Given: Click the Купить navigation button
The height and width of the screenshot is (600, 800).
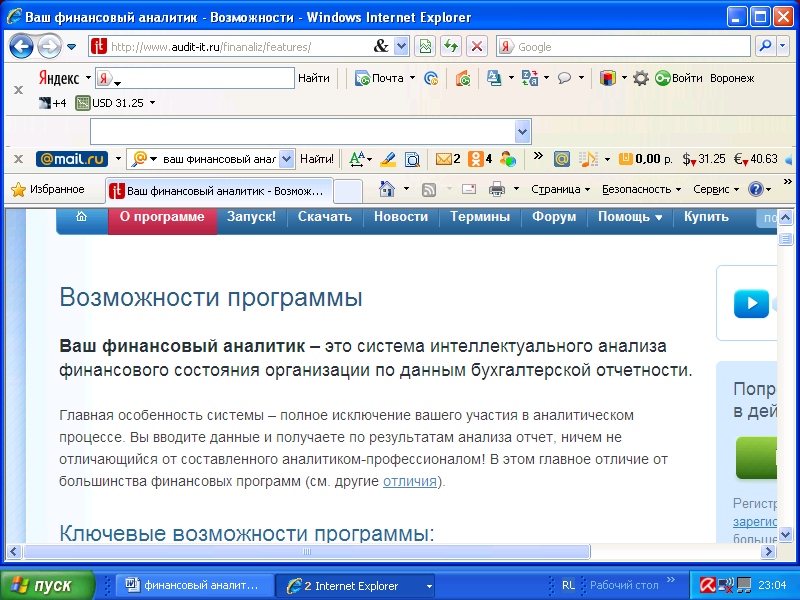Looking at the screenshot, I should tap(706, 217).
